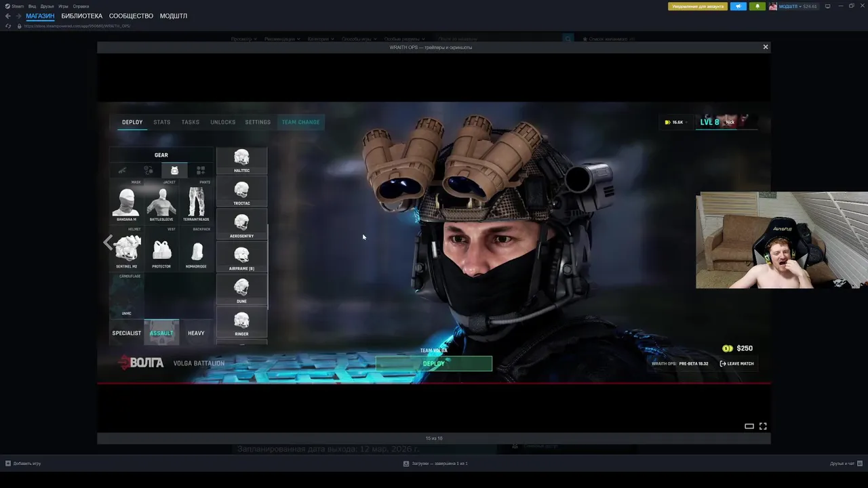Choose the DUNE helmet option
The height and width of the screenshot is (488, 868).
point(241,291)
